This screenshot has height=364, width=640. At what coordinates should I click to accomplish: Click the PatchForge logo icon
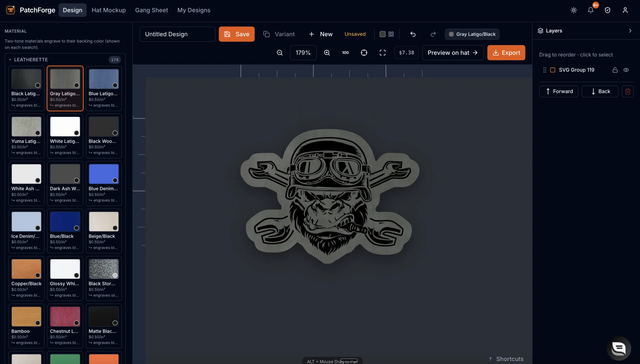11,10
